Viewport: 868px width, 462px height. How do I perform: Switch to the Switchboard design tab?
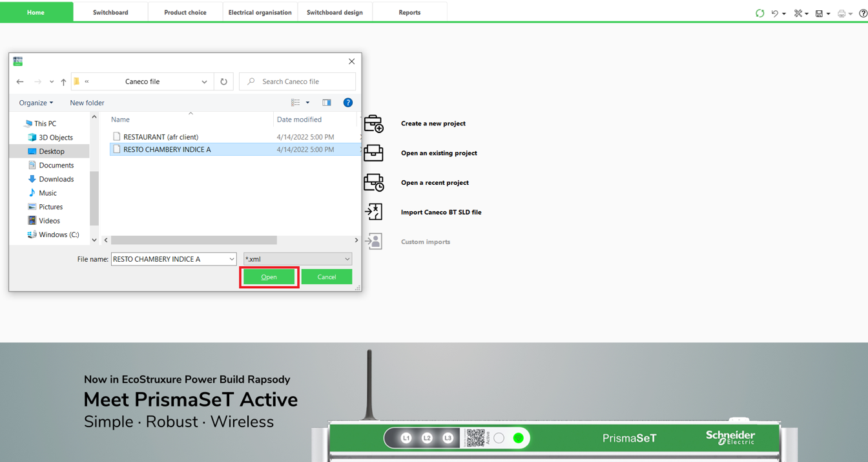coord(335,12)
